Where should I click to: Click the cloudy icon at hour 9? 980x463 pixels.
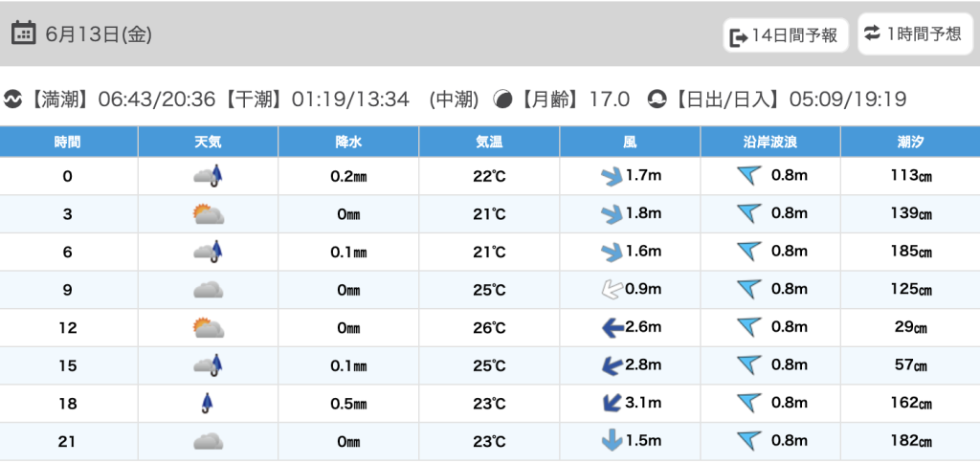208,290
